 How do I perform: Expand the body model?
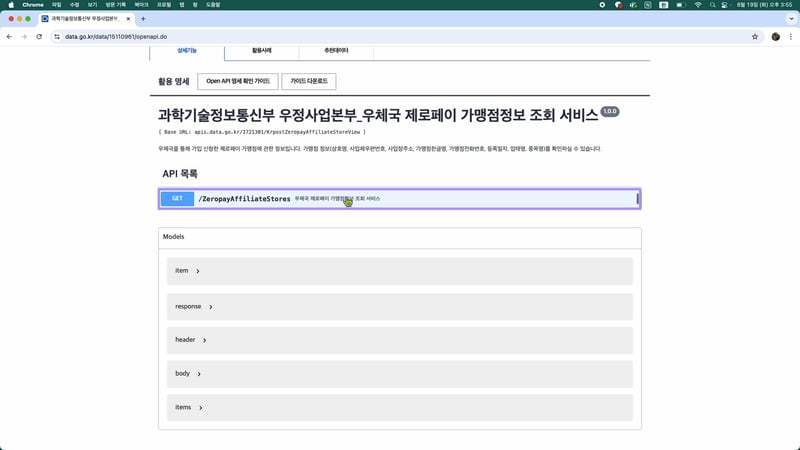(x=399, y=373)
